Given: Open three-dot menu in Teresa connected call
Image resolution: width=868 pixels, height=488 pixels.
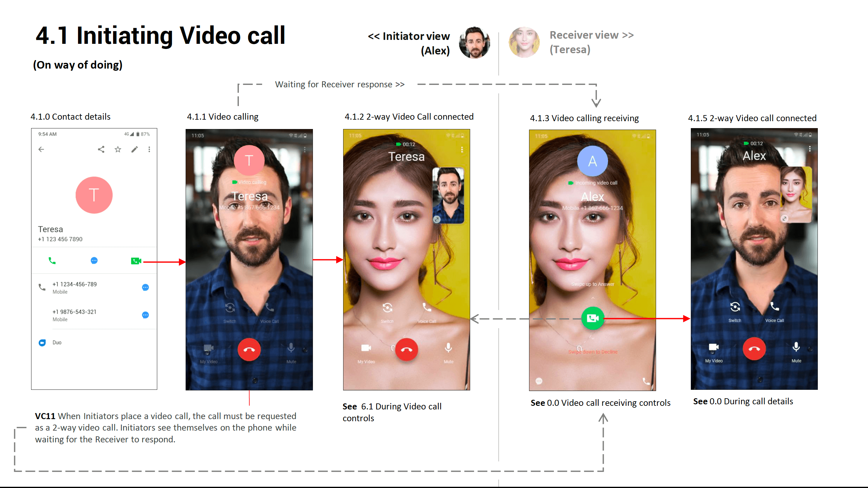Looking at the screenshot, I should click(462, 150).
